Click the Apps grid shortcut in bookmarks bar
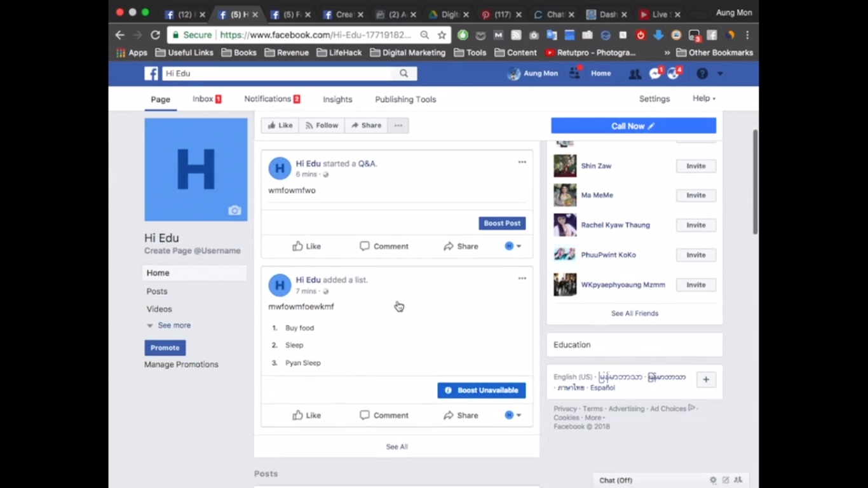The image size is (868, 488). click(x=132, y=53)
